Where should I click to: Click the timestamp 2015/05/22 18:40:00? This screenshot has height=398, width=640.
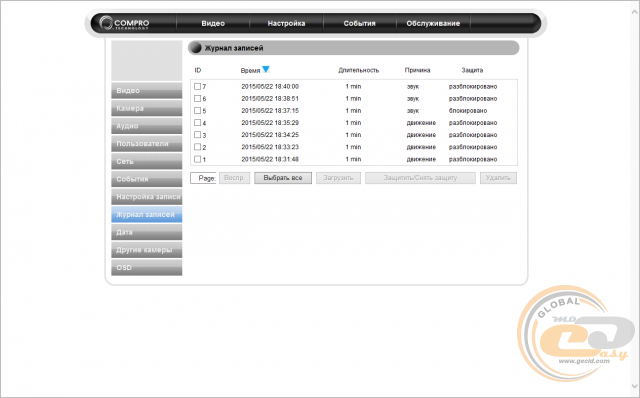(x=270, y=87)
